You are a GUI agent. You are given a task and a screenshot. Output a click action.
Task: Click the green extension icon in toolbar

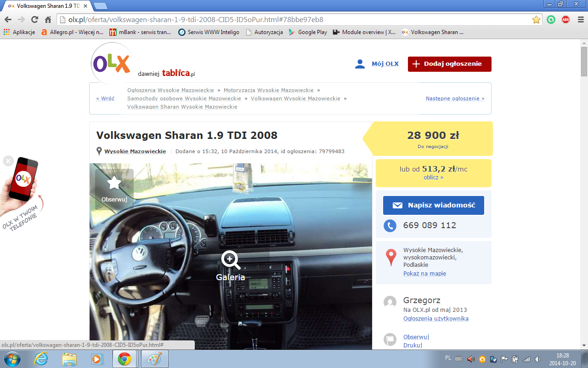pyautogui.click(x=551, y=20)
